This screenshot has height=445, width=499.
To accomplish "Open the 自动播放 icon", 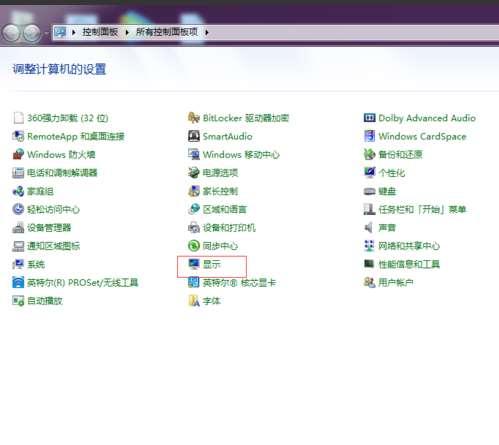I will tap(18, 301).
